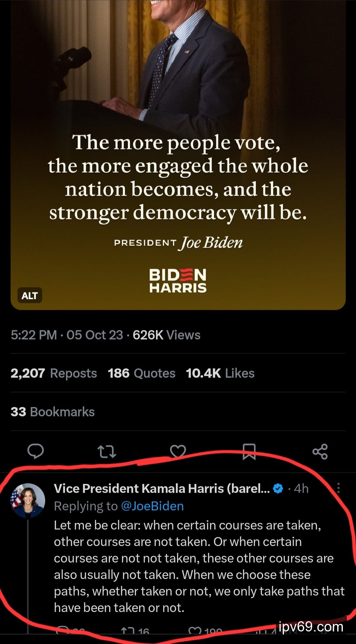356x644 pixels.
Task: Open the 33 Bookmarks count
Action: [x=53, y=412]
